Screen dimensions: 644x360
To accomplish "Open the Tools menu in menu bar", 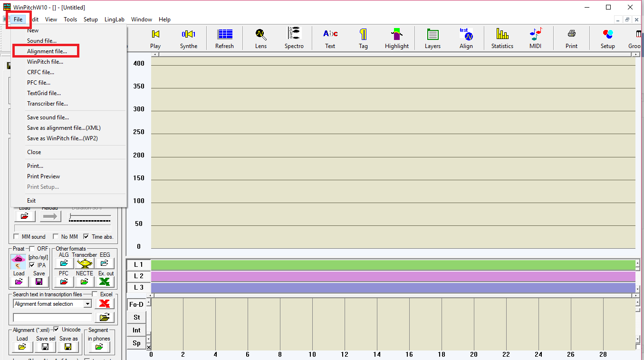I will [70, 19].
